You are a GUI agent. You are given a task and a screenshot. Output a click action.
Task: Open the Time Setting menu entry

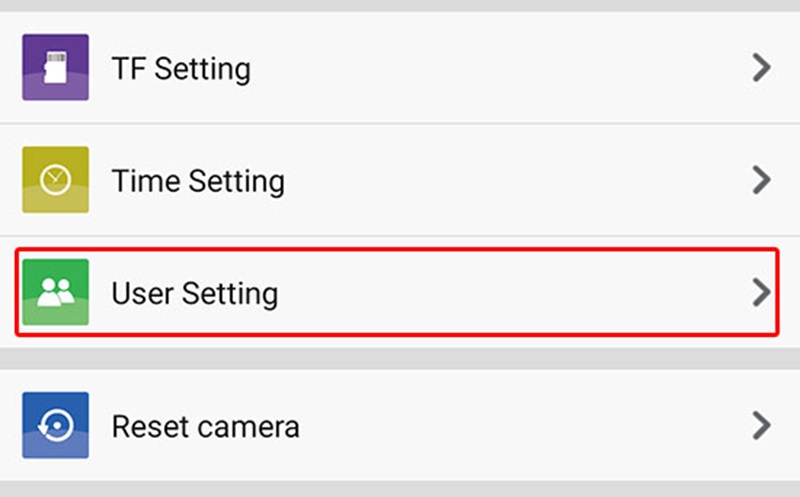click(x=400, y=180)
